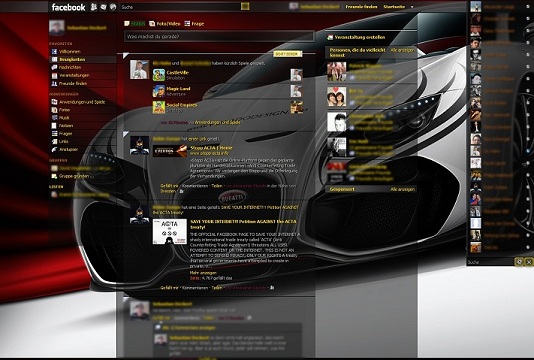534x360 pixels.
Task: Click Freunde finden in the top bar
Action: [x=361, y=7]
